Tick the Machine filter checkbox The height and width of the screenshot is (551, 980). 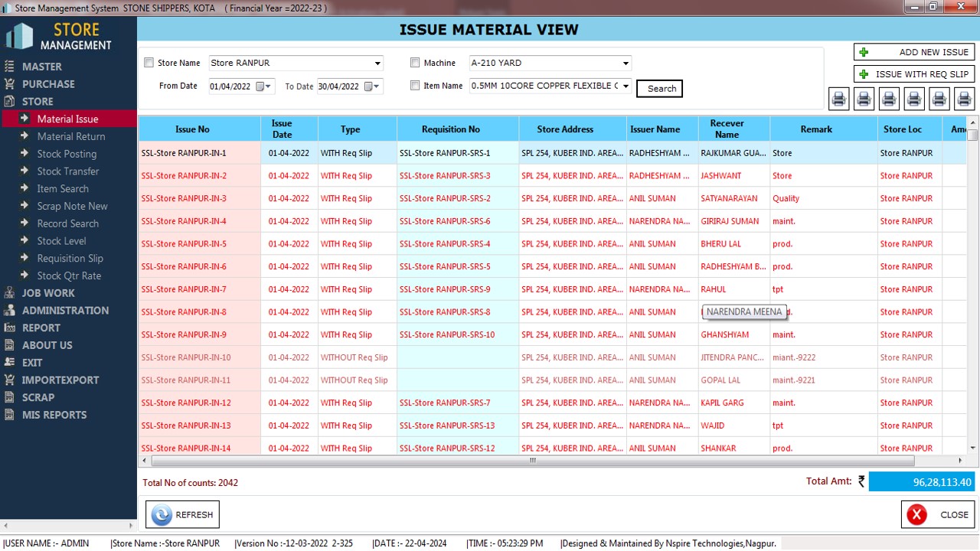(x=415, y=63)
